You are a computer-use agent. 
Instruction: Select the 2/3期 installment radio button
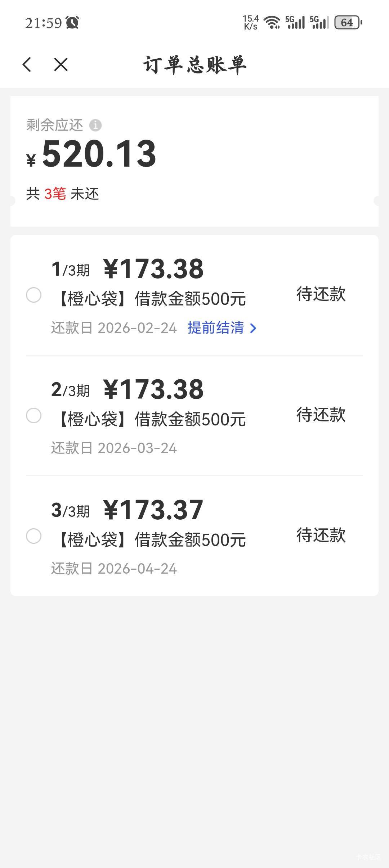[34, 416]
